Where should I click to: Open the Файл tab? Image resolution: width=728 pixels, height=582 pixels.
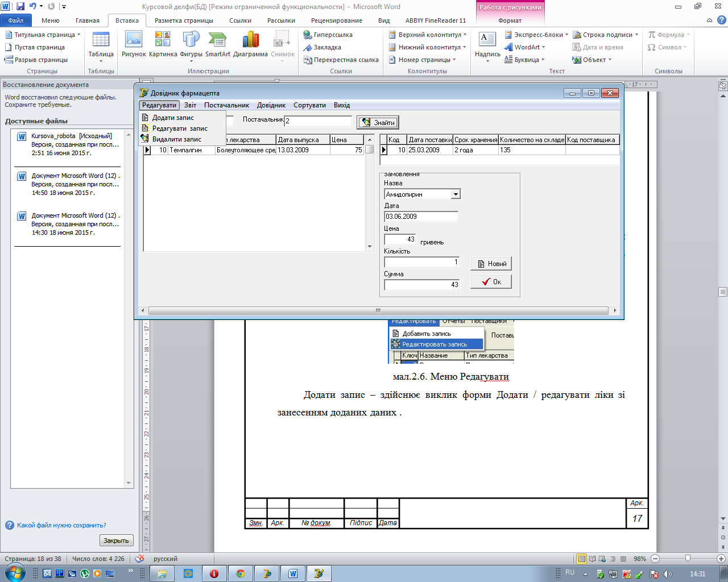coord(16,20)
